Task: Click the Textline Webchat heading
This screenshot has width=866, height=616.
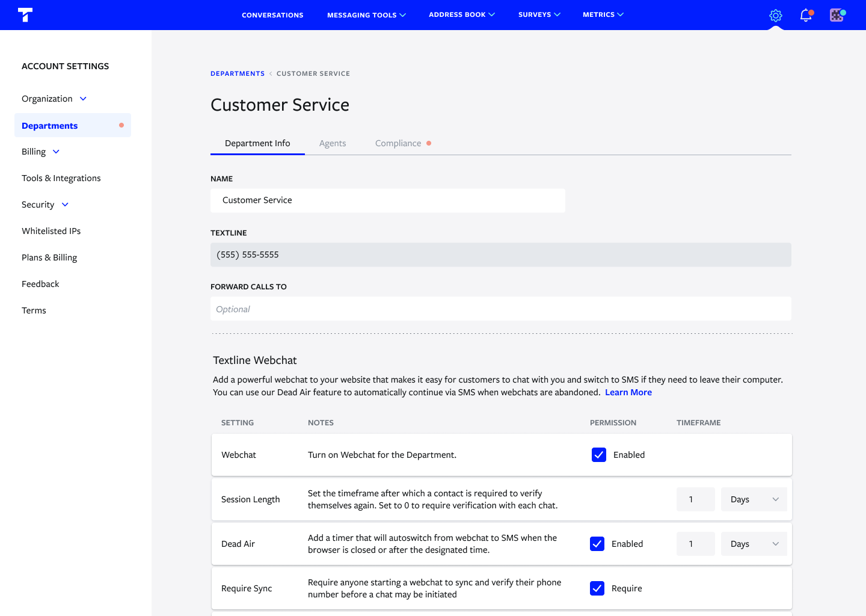Action: (255, 360)
